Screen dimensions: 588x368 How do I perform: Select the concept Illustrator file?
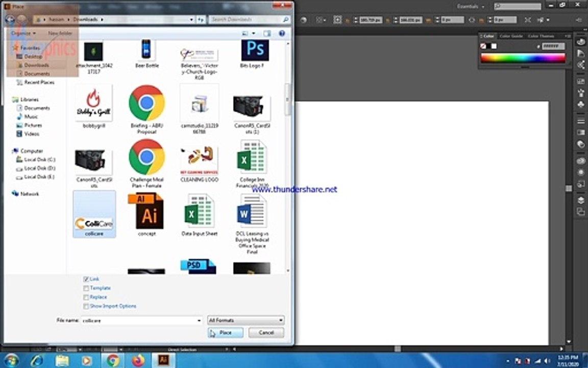click(x=146, y=215)
